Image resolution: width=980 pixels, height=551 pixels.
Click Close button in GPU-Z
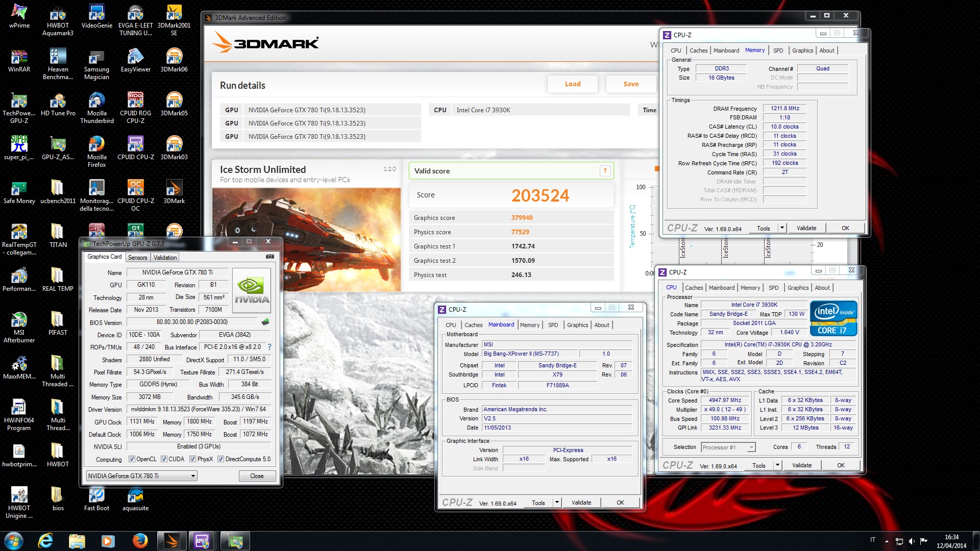pos(257,476)
